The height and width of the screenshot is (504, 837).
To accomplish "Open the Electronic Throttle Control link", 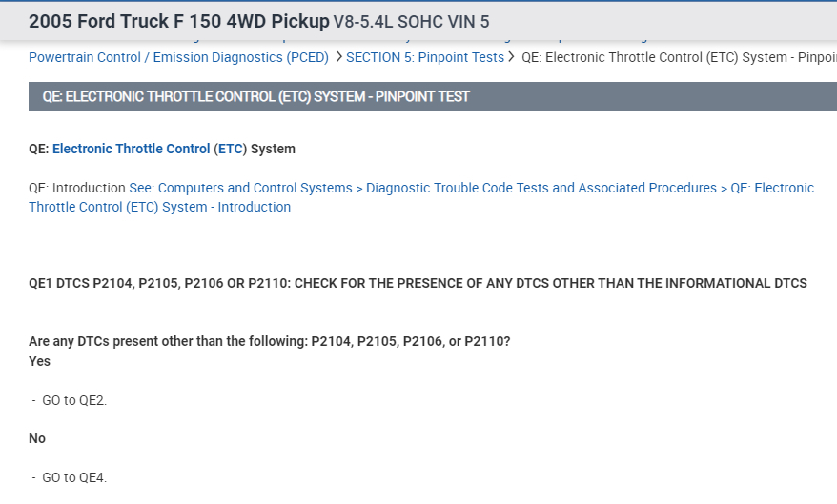I will tap(131, 149).
